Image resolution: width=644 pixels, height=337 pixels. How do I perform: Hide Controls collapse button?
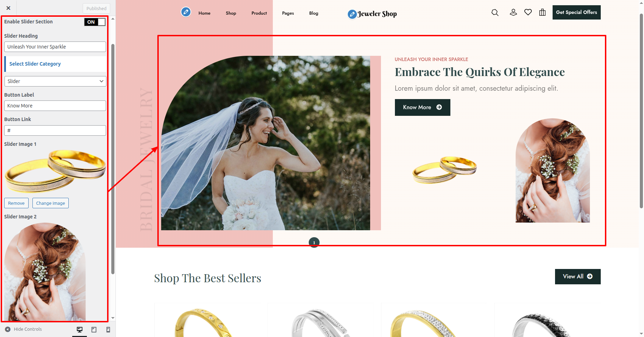click(x=23, y=329)
